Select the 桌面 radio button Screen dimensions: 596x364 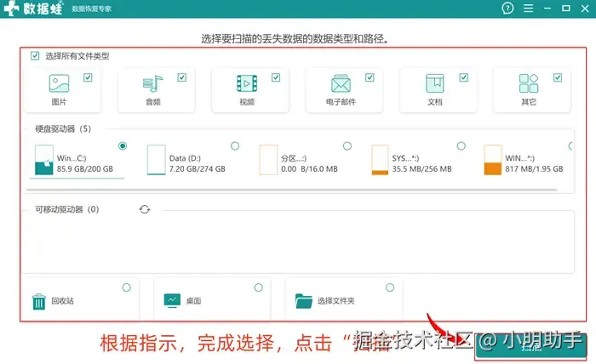tap(259, 287)
